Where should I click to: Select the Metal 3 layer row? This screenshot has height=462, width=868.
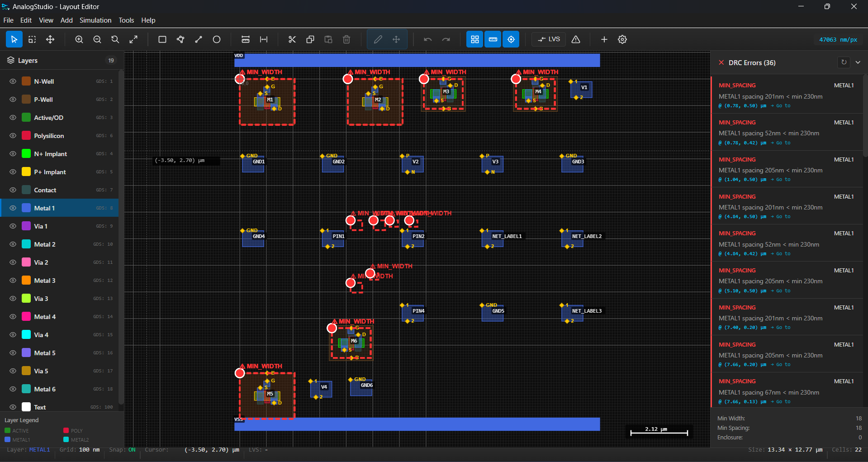(x=59, y=281)
